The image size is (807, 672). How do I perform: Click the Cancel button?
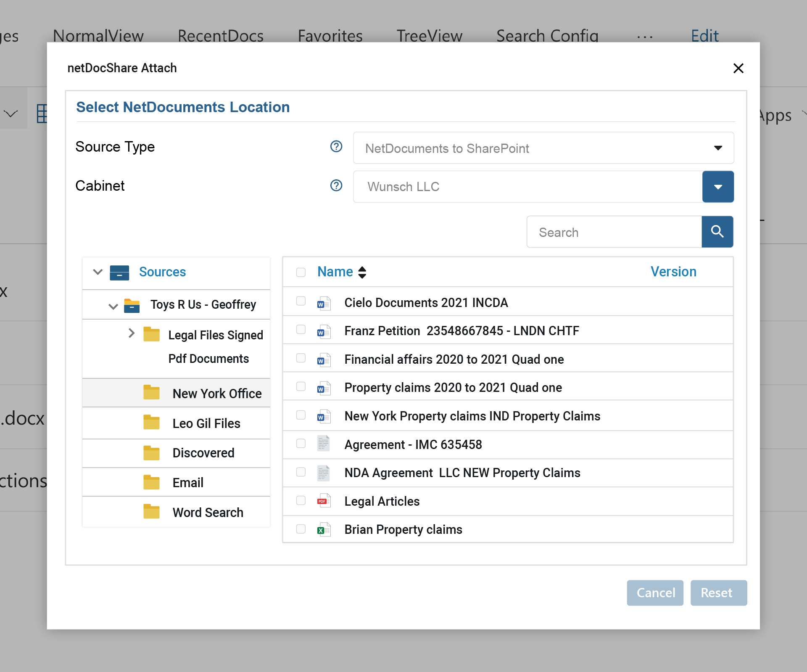point(655,593)
